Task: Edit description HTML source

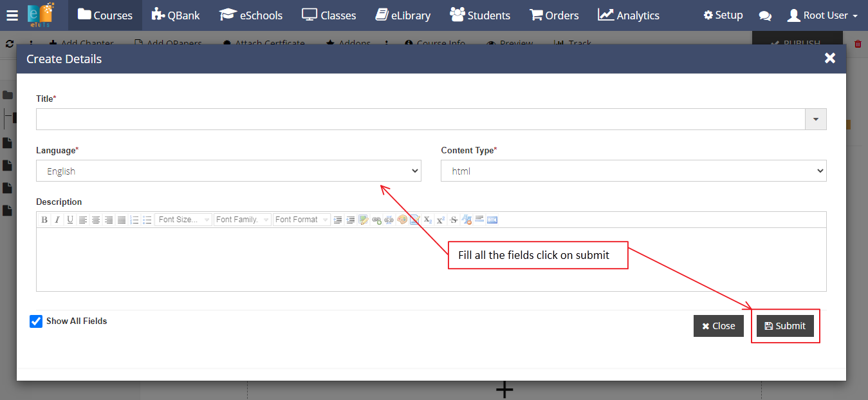Action: coord(492,220)
